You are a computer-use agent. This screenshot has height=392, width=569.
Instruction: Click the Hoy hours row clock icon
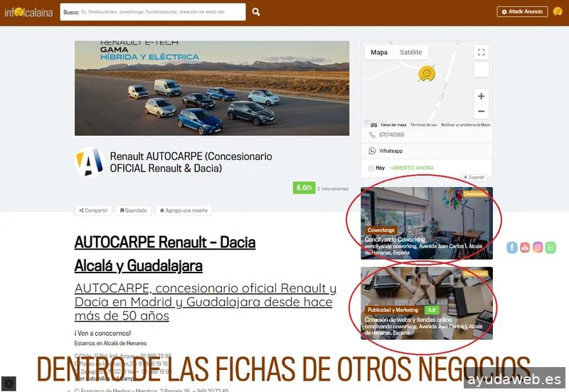(x=371, y=169)
